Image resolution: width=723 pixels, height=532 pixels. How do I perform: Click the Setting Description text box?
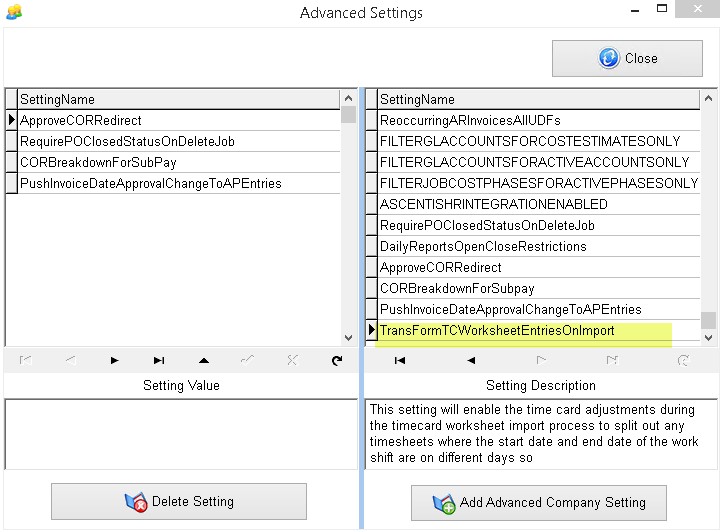[541, 434]
